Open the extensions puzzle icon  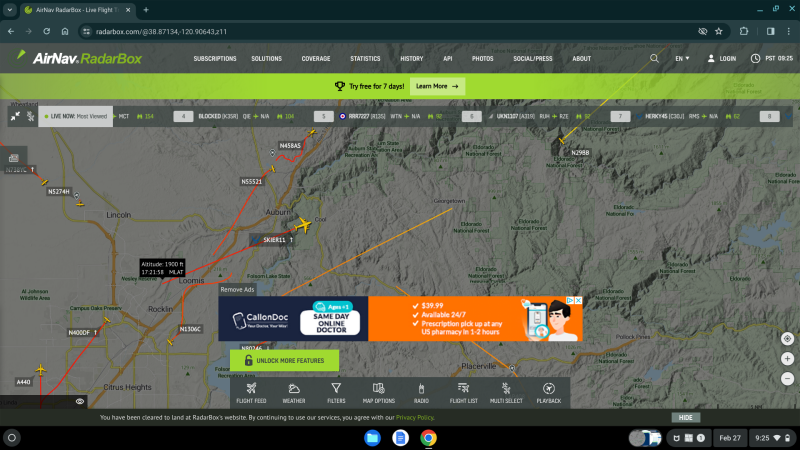click(x=744, y=32)
